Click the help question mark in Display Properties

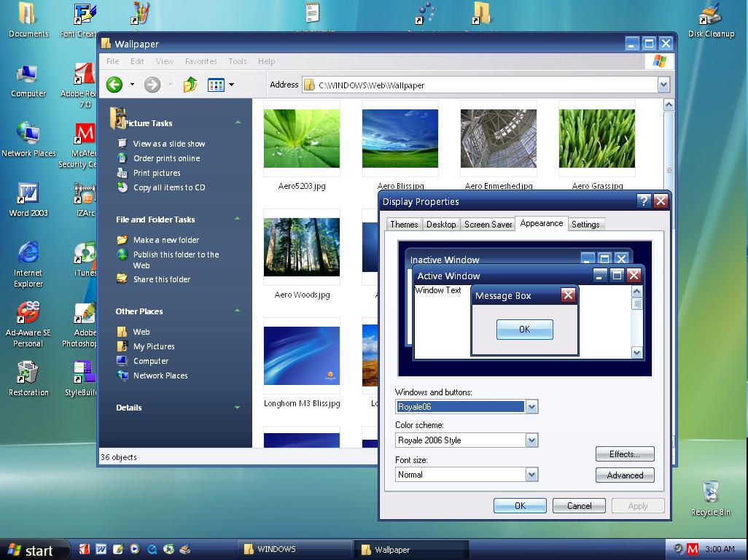643,201
